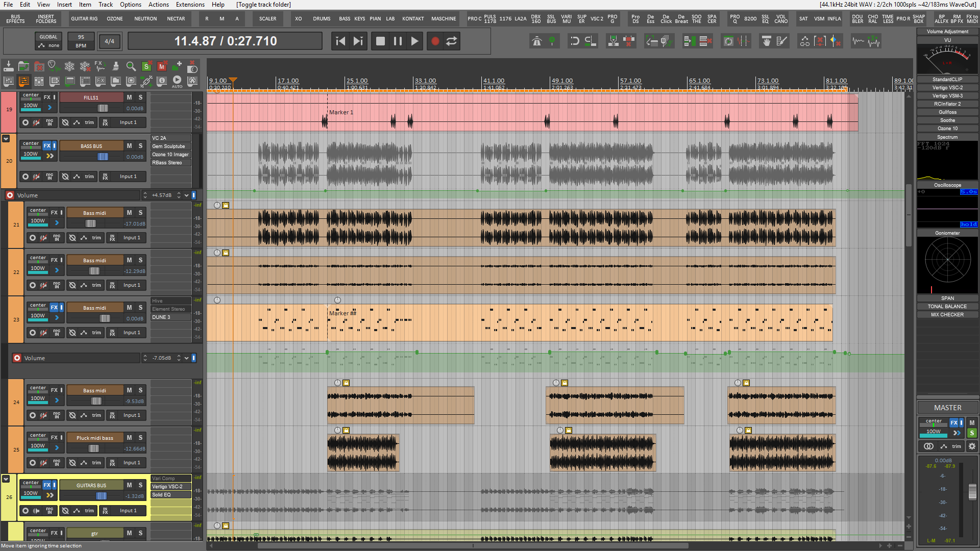Viewport: 980px width, 551px height.
Task: Click the snowflake freeze tracks icon
Action: (69, 66)
